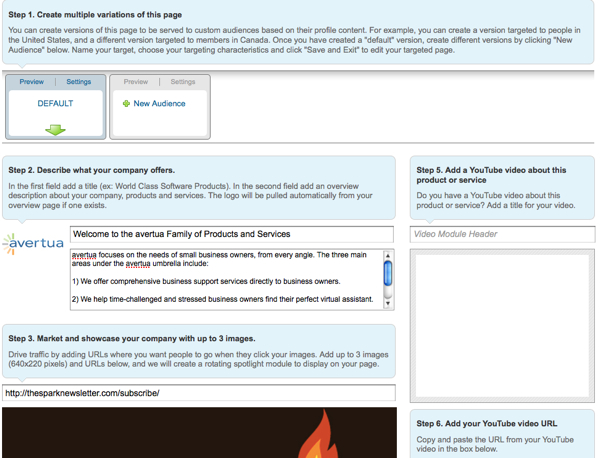
Task: Click the company title field starting 'Welcome to the avertua'
Action: pos(232,234)
